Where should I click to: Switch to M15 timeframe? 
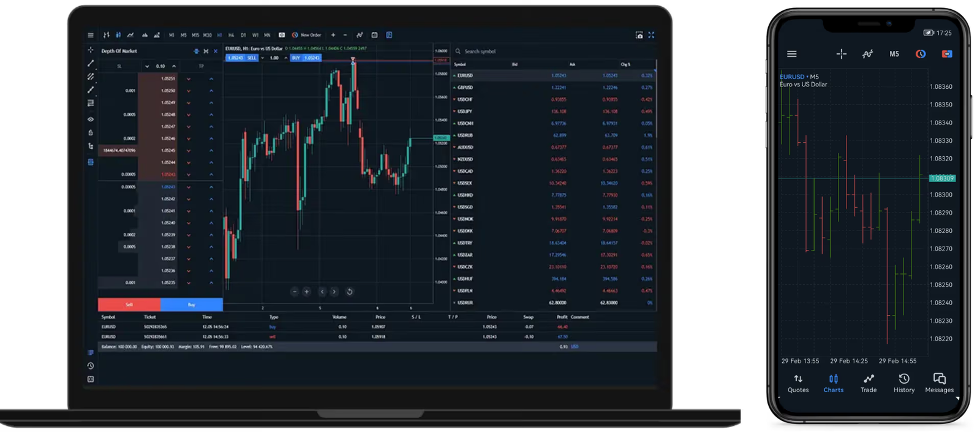195,36
